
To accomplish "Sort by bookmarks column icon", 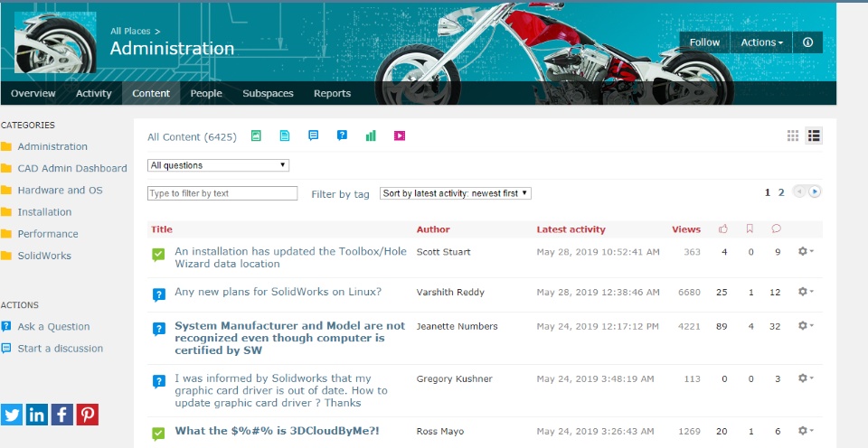I will (750, 229).
